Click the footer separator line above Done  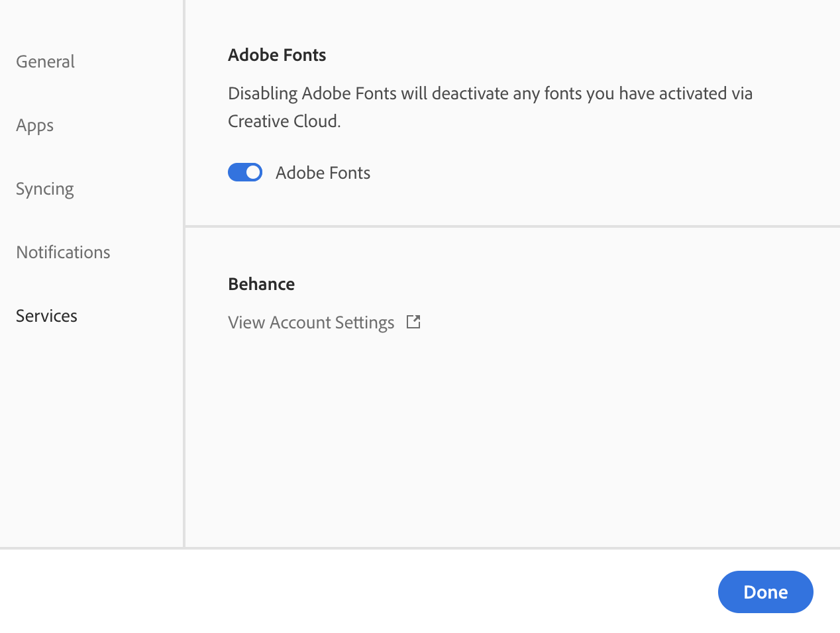pyautogui.click(x=420, y=548)
